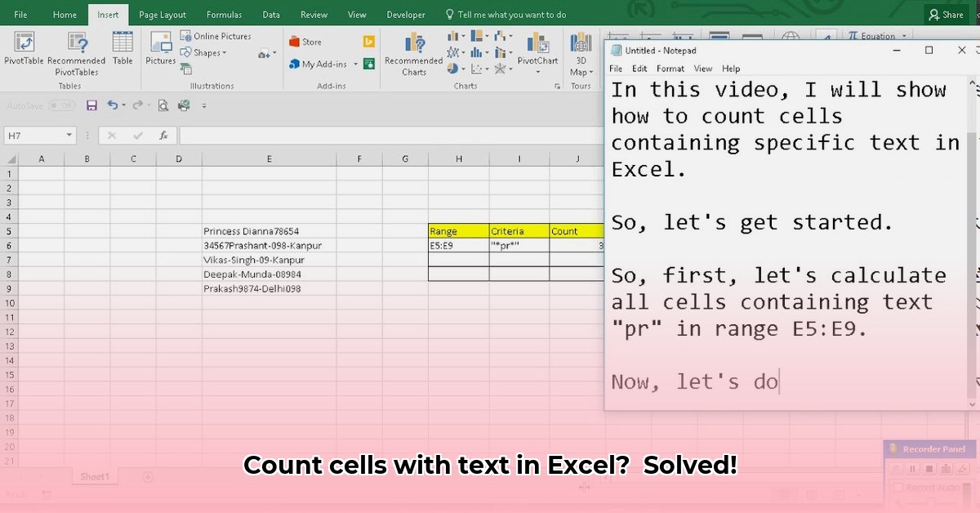Insert a line or area chart
Image resolution: width=980 pixels, height=513 pixels.
point(457,52)
